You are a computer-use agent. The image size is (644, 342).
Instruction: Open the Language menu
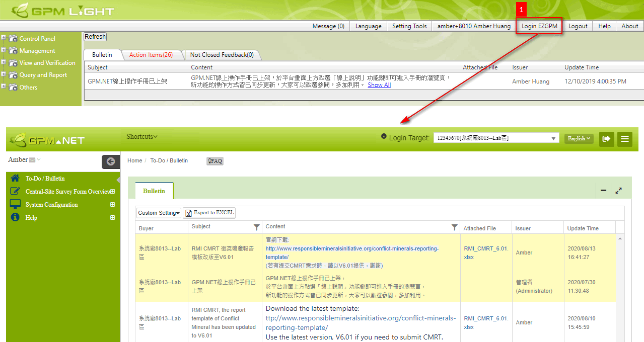coord(369,26)
